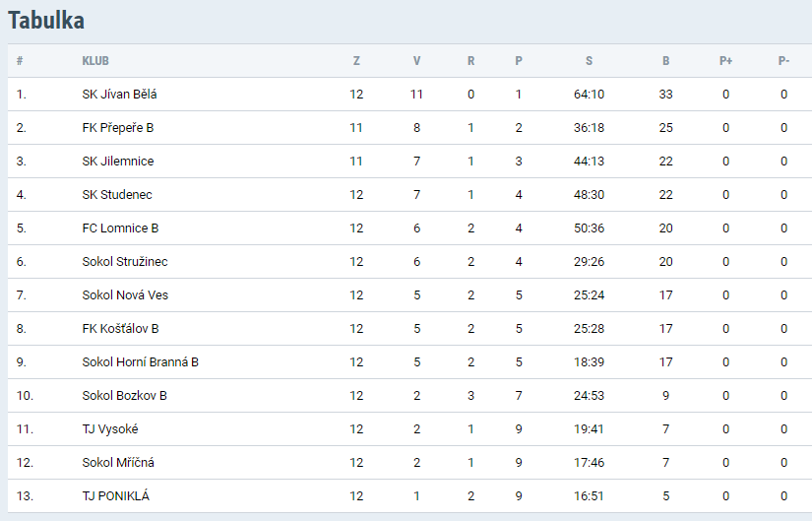
Task: Open FC Lomnice B club link
Action: click(x=120, y=228)
